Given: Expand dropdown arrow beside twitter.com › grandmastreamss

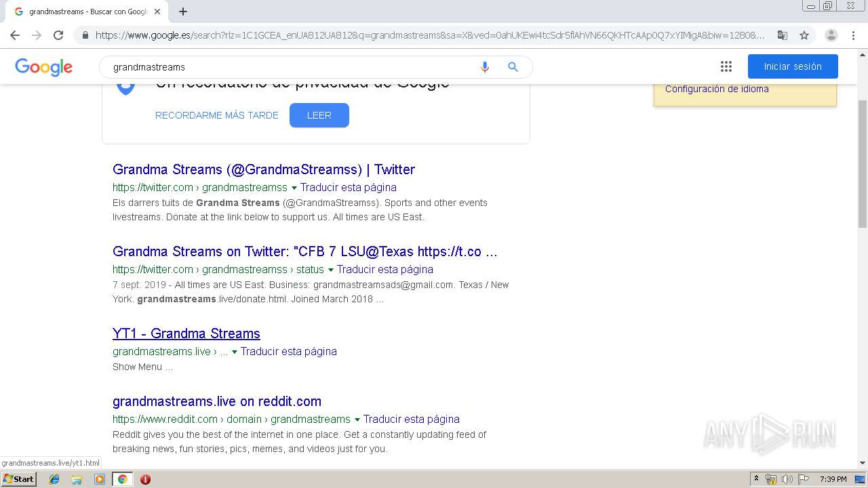Looking at the screenshot, I should [294, 188].
